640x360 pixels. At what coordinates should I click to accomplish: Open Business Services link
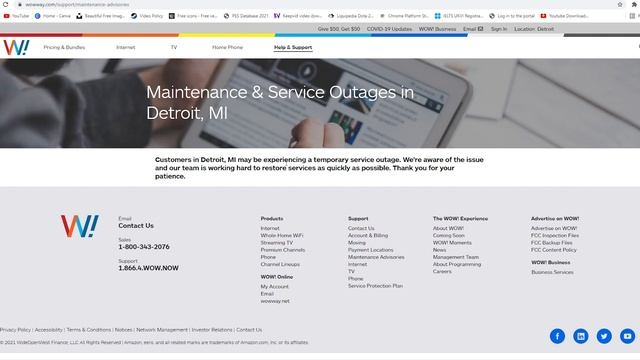552,272
